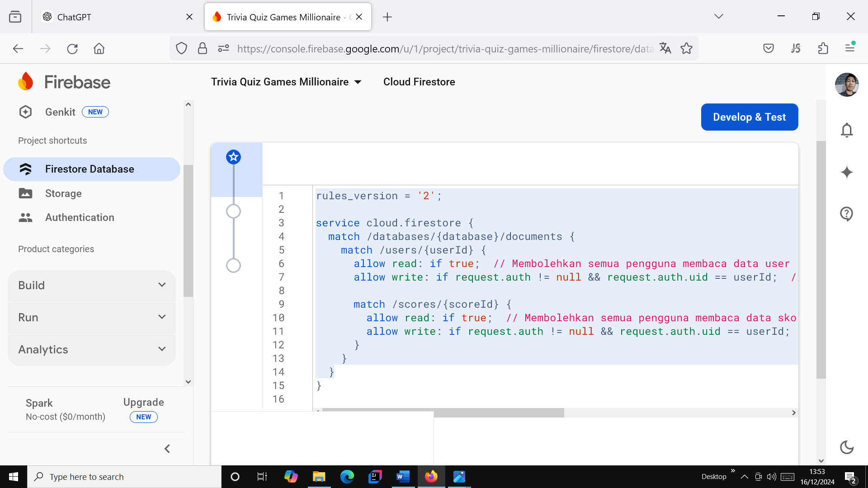Open Storage menu item

point(92,193)
